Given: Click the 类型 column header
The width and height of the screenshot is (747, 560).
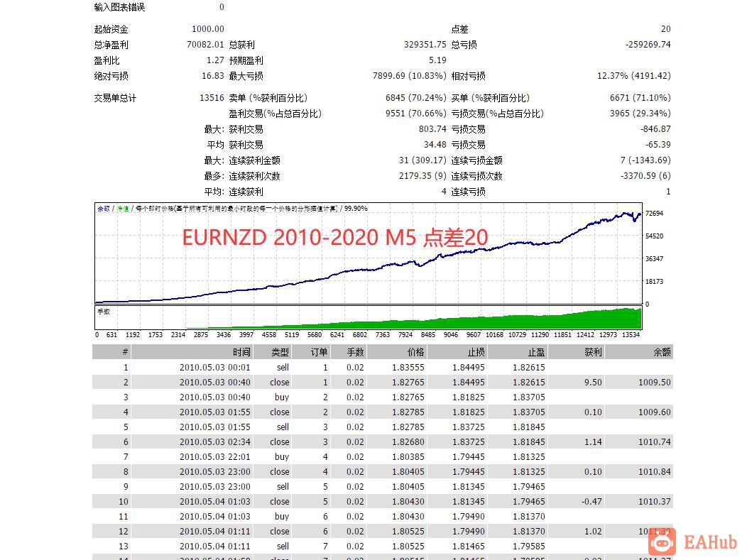Looking at the screenshot, I should click(x=278, y=351).
